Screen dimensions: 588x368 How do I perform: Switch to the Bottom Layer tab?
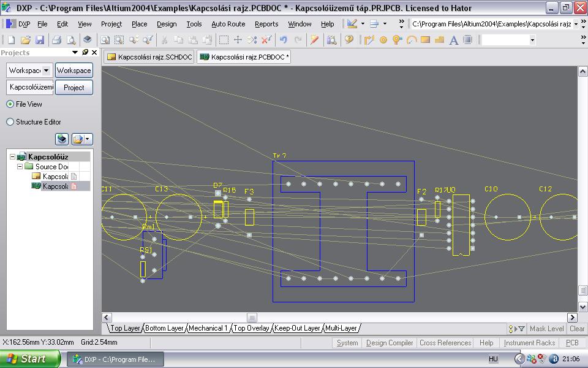click(164, 328)
